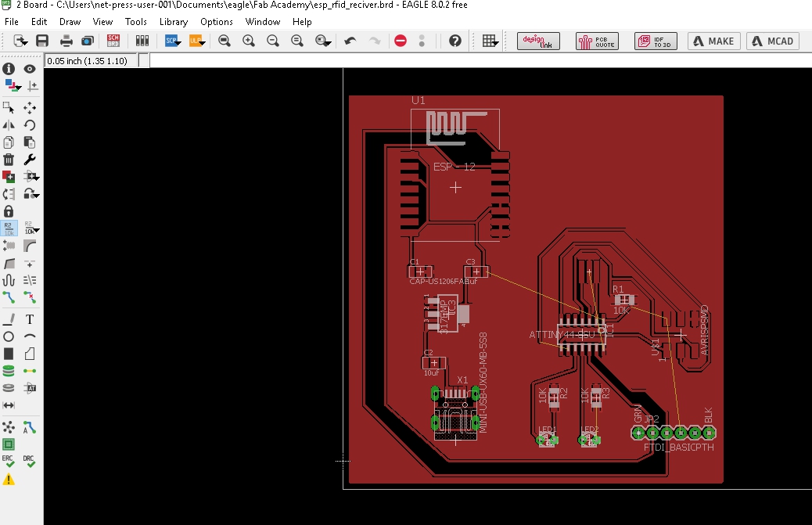Select the Route tool

(x=9, y=297)
